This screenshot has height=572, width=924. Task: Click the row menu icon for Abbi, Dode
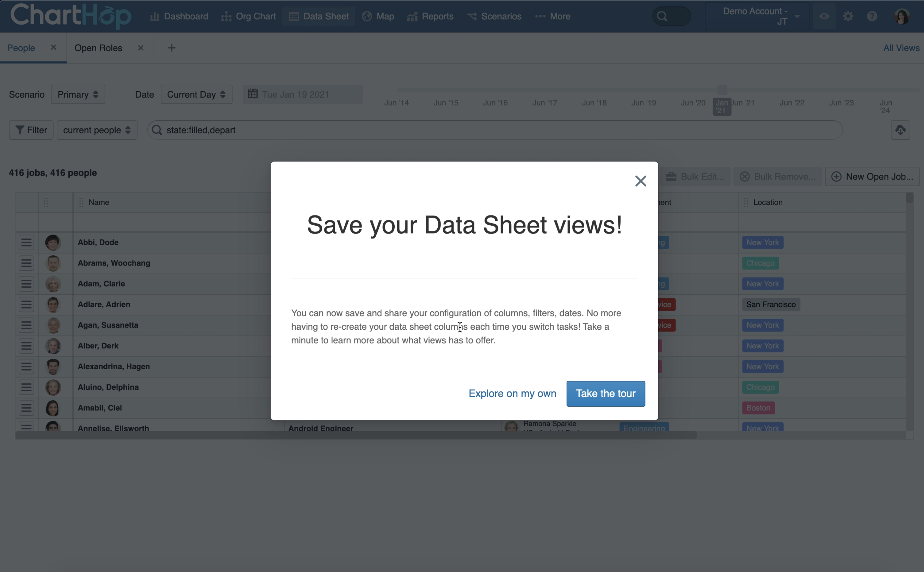click(26, 243)
